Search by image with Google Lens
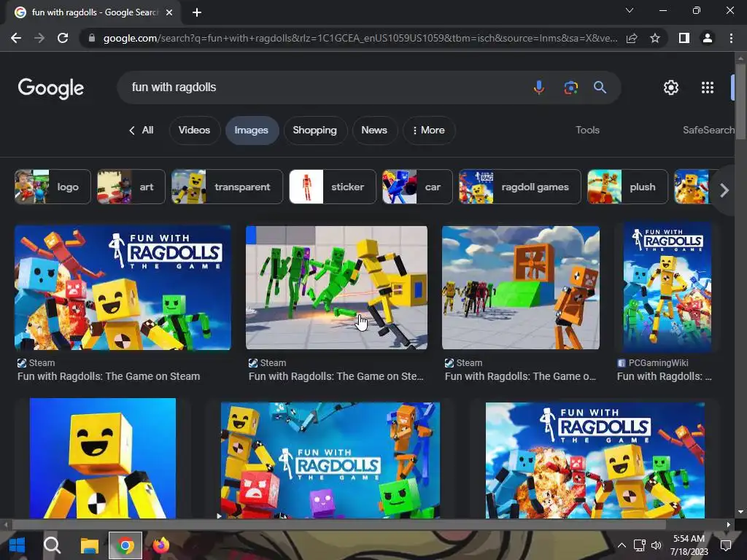 (x=570, y=87)
